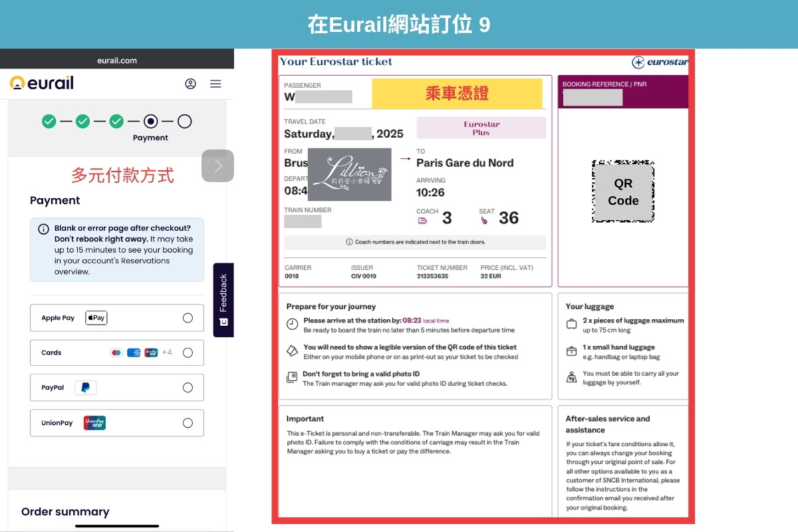The height and width of the screenshot is (532, 798).
Task: Click the second completed step checkmark
Action: (x=82, y=121)
